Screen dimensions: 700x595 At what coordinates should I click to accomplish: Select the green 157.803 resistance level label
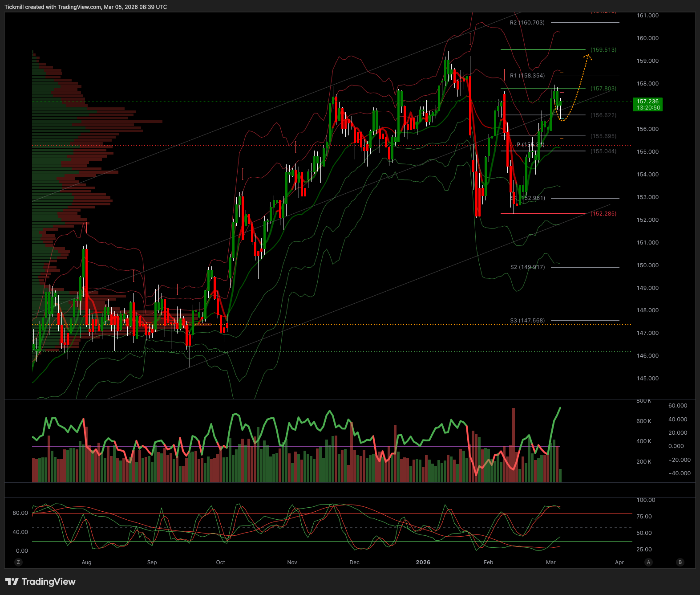[x=603, y=89]
